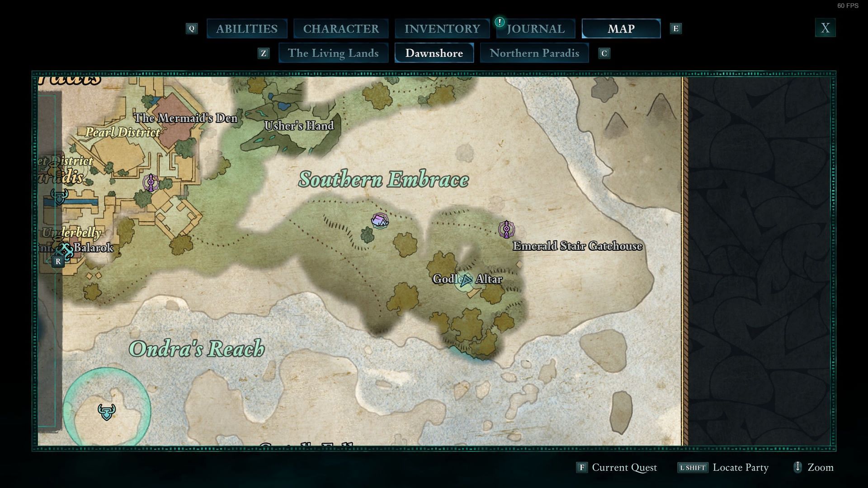Viewport: 868px width, 488px height.
Task: Switch to The Living Lands map tab
Action: pyautogui.click(x=333, y=53)
